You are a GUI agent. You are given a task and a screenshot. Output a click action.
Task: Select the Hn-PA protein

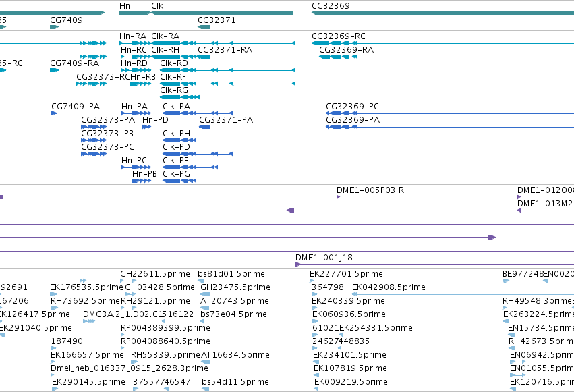(x=134, y=107)
